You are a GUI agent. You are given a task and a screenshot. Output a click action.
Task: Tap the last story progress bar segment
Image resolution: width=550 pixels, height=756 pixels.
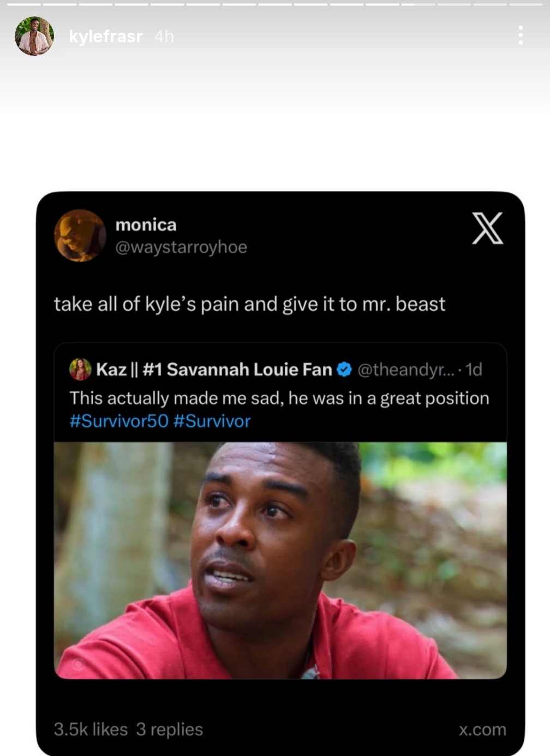527,4
